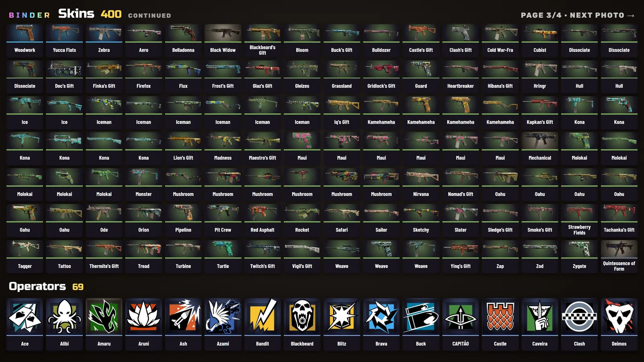The width and height of the screenshot is (644, 362).
Task: Click the CAPITÃO operator icon
Action: 460,317
